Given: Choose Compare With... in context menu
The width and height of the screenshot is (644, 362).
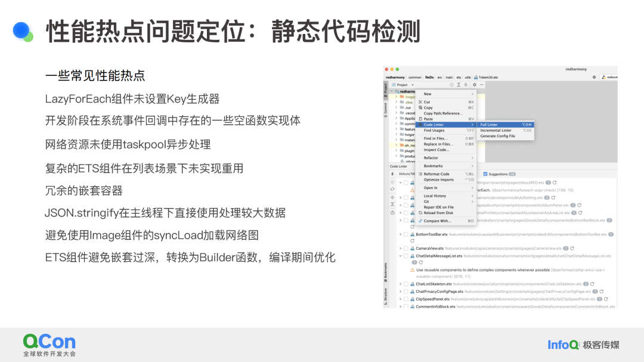Looking at the screenshot, I should pyautogui.click(x=446, y=221).
